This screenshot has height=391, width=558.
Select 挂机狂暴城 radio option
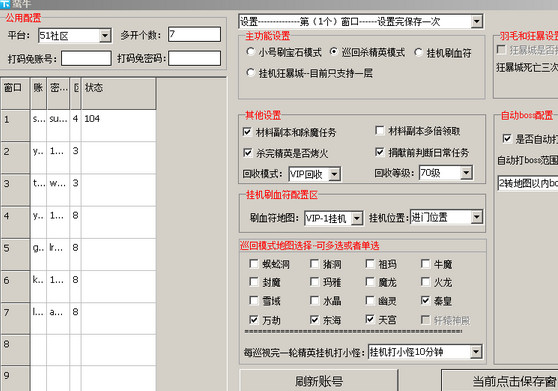(x=251, y=73)
